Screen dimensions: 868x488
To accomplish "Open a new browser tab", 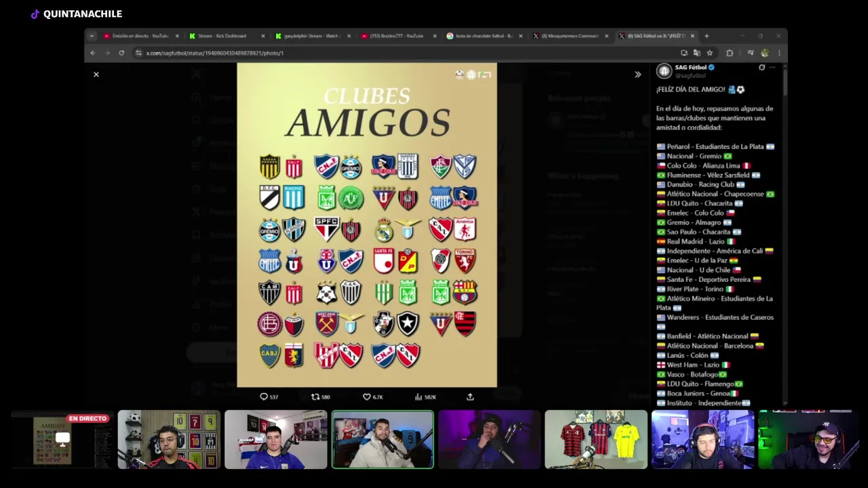I will point(707,36).
